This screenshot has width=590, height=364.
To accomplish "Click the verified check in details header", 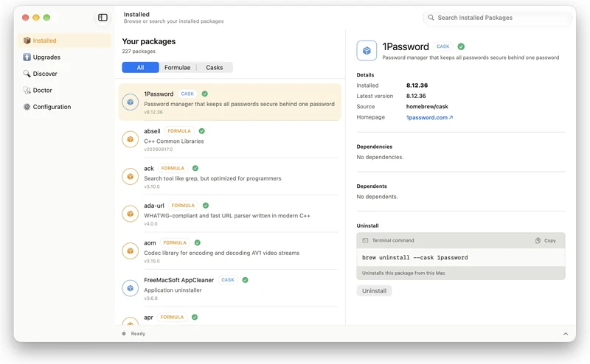I will (461, 46).
